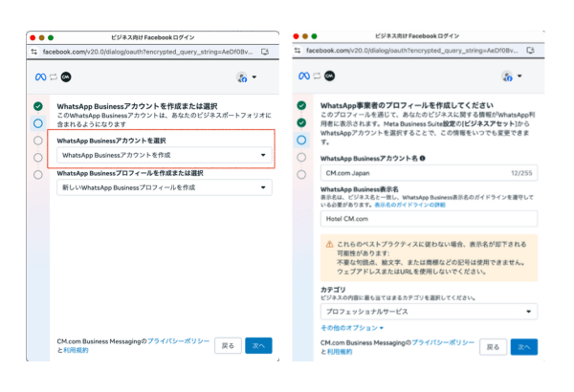Click the cast icon in right address bar
The height and width of the screenshot is (392, 574).
(x=530, y=51)
